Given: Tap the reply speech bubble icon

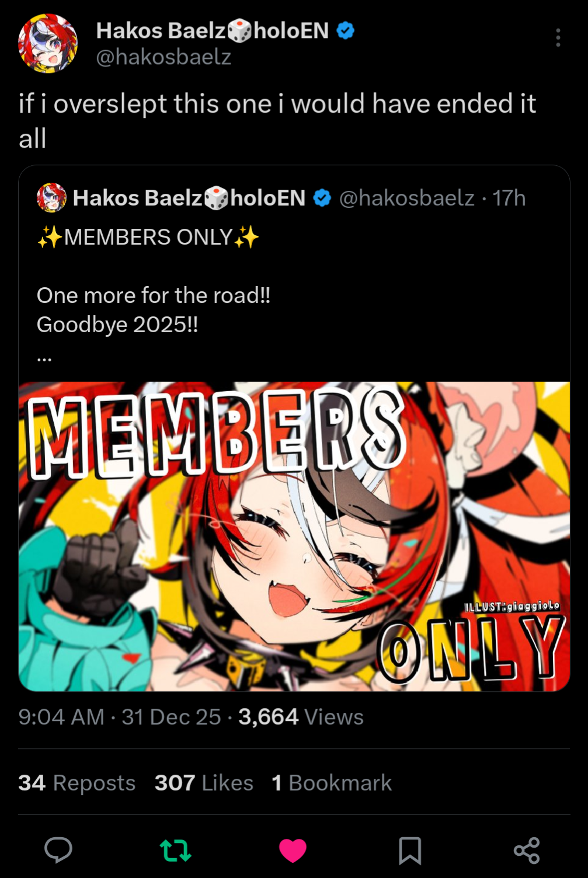Looking at the screenshot, I should [58, 850].
